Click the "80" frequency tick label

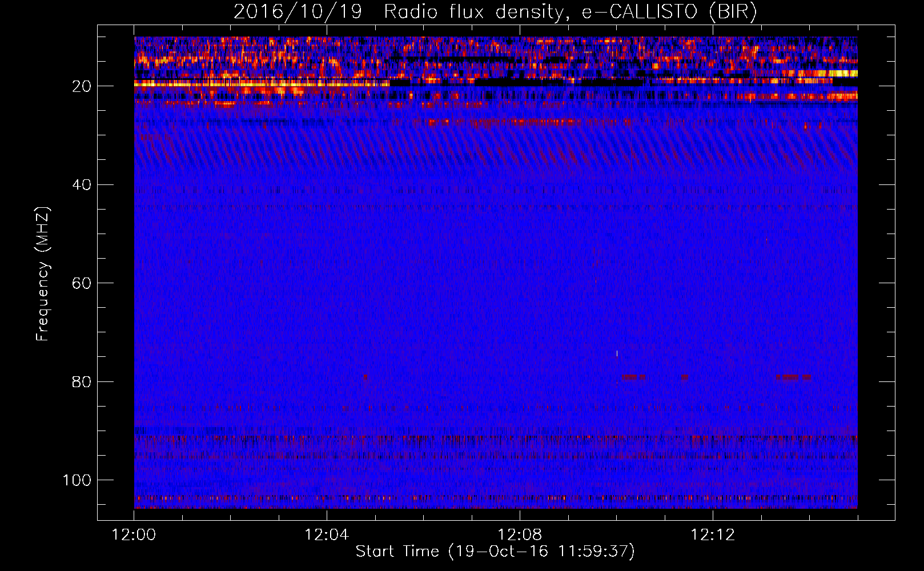click(x=82, y=382)
